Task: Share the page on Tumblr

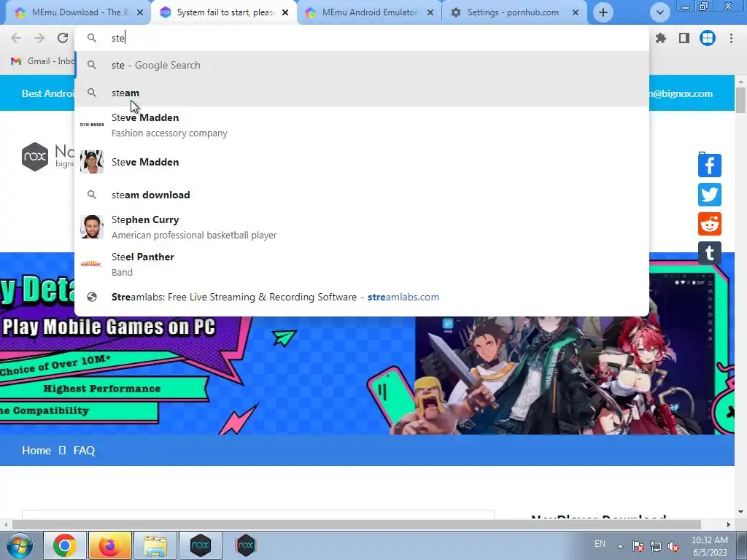Action: [709, 253]
